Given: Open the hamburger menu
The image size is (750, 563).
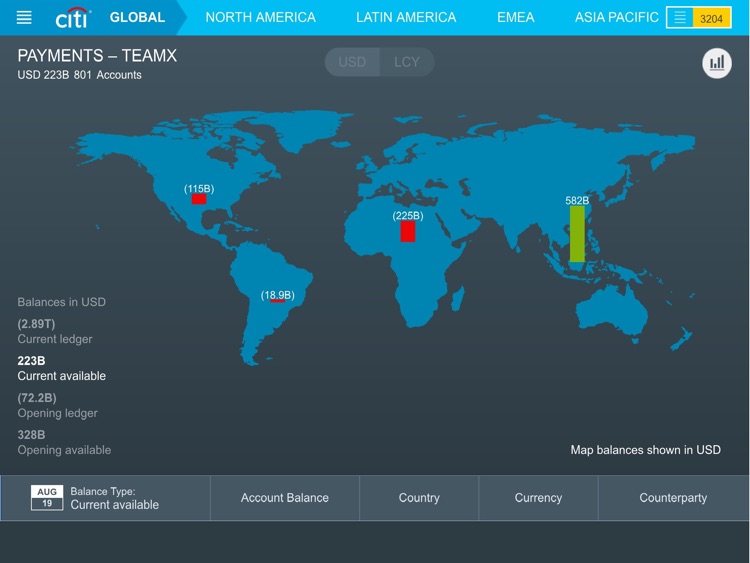Looking at the screenshot, I should (x=24, y=18).
